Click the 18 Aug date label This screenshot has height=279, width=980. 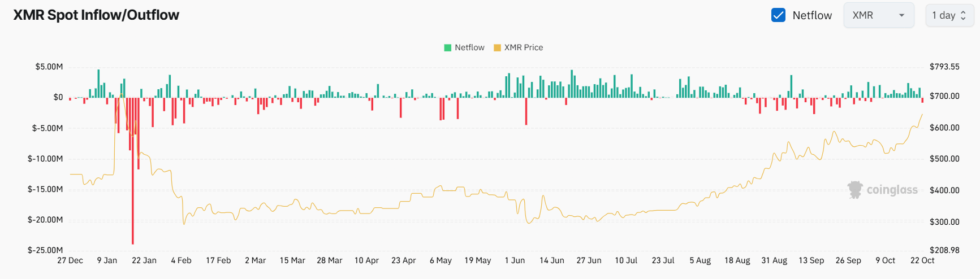click(737, 260)
